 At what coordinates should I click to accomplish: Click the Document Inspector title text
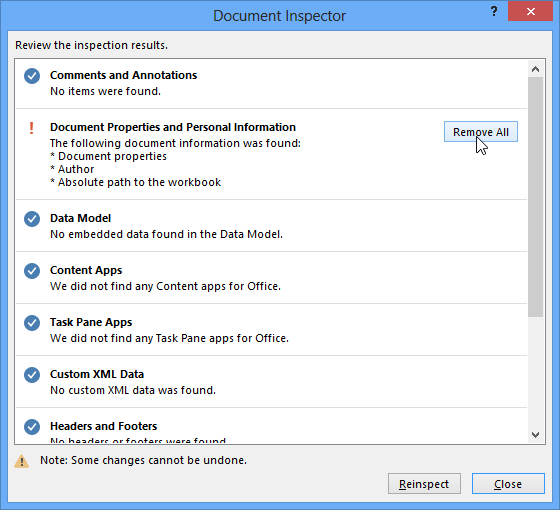[280, 16]
